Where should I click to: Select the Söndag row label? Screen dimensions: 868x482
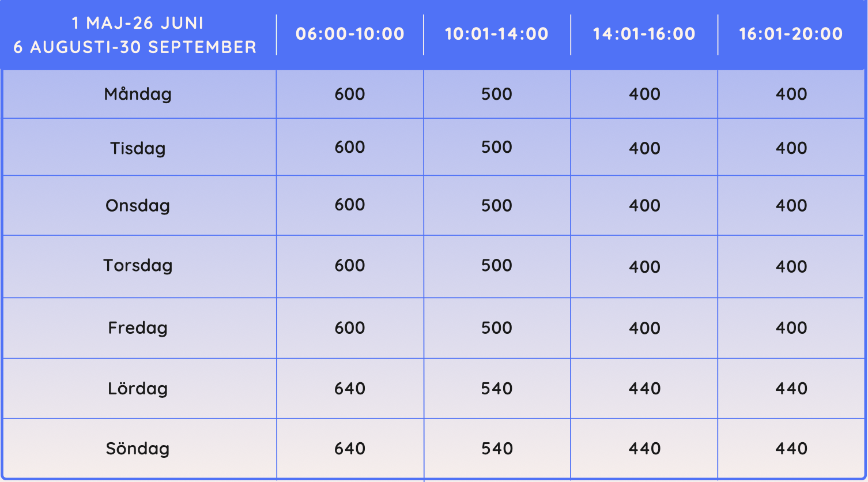click(x=138, y=449)
